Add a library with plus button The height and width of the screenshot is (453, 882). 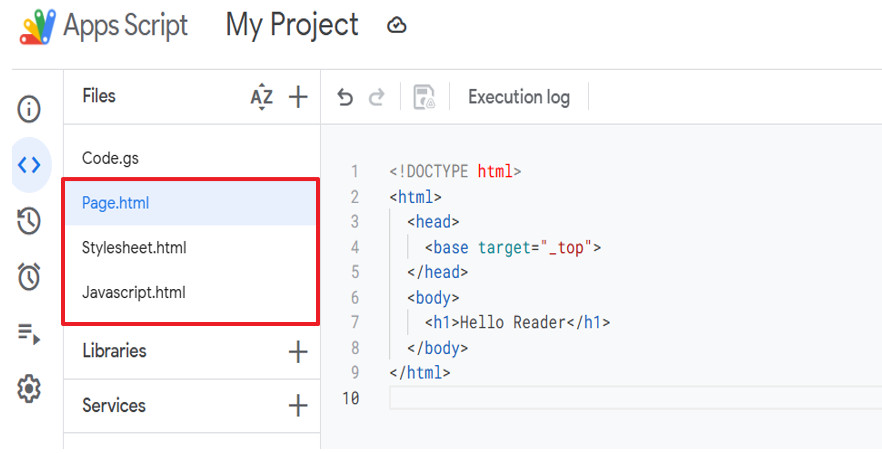(298, 351)
